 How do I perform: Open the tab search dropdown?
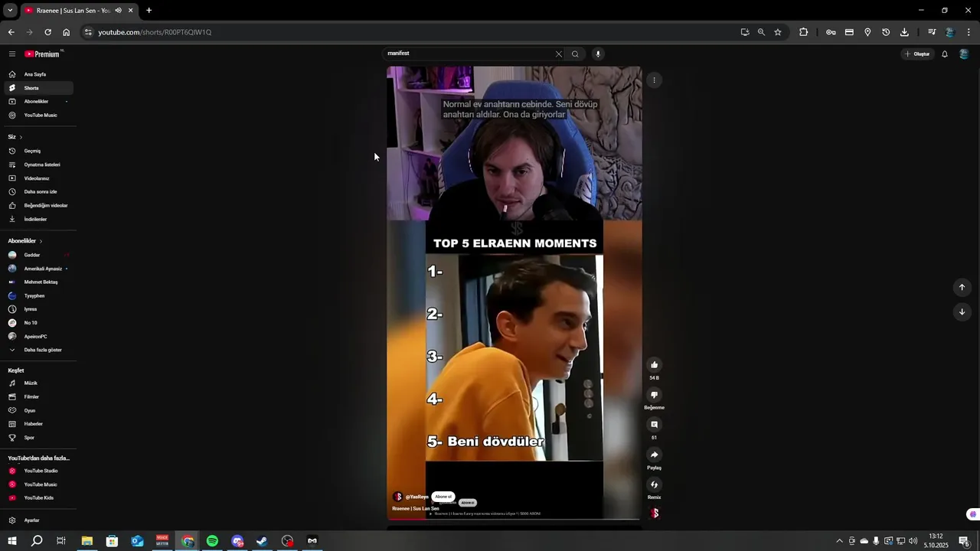pos(10,11)
